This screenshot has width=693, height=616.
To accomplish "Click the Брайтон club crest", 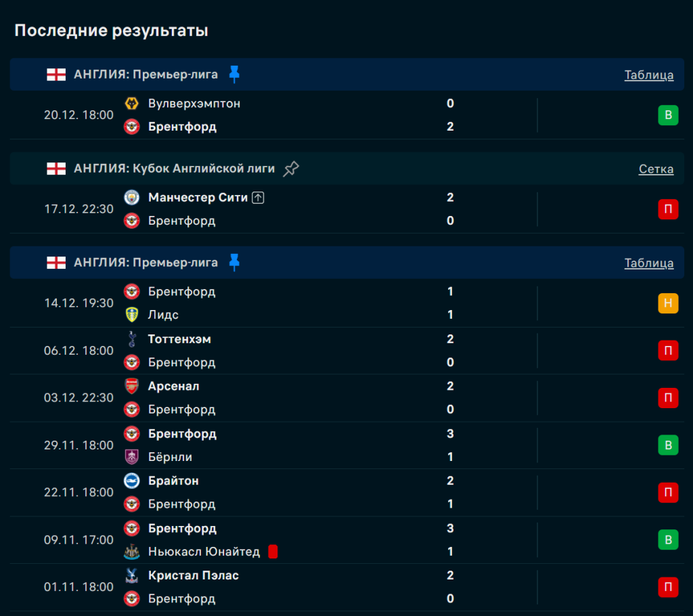I will 132,481.
